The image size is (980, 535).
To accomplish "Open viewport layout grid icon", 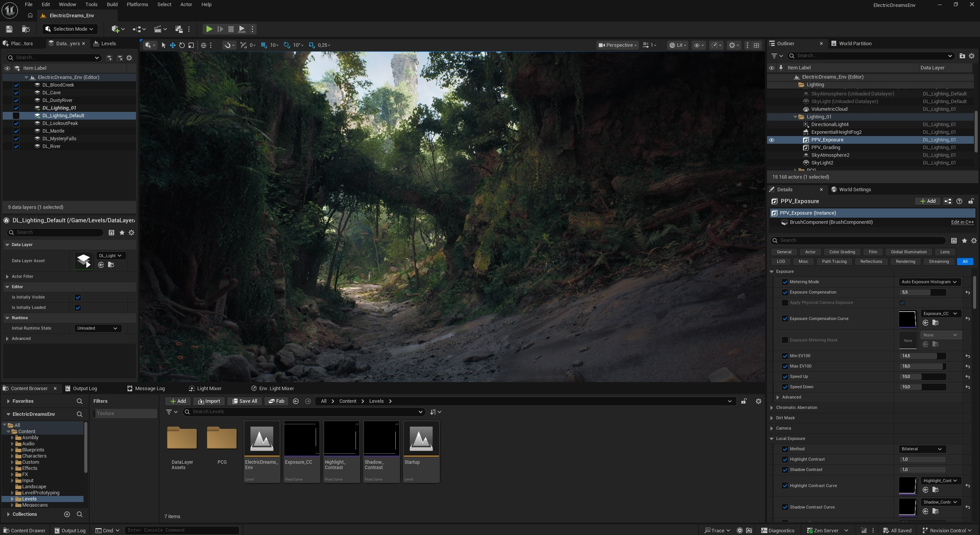I will 756,45.
